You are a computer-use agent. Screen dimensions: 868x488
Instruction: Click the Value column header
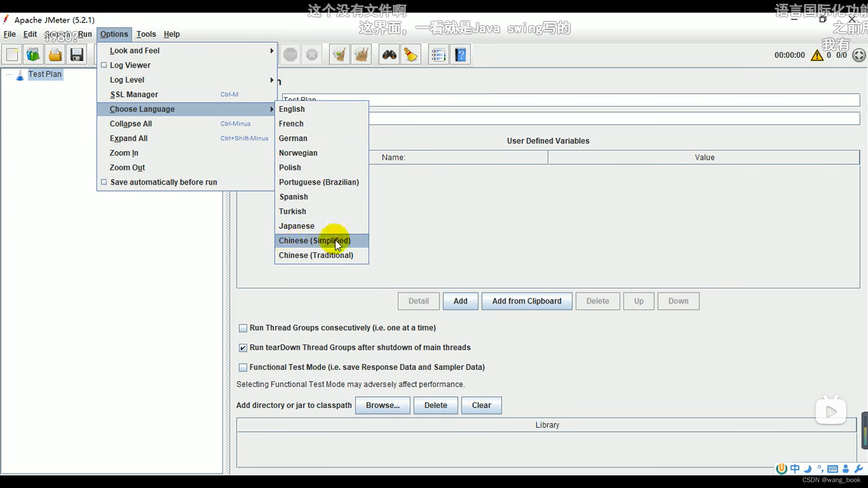704,157
